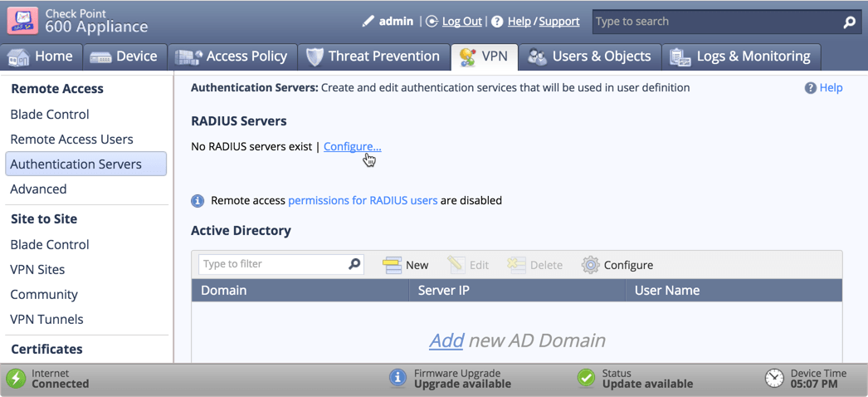The image size is (868, 397).
Task: Open permissions for RADIUS users link
Action: (363, 200)
